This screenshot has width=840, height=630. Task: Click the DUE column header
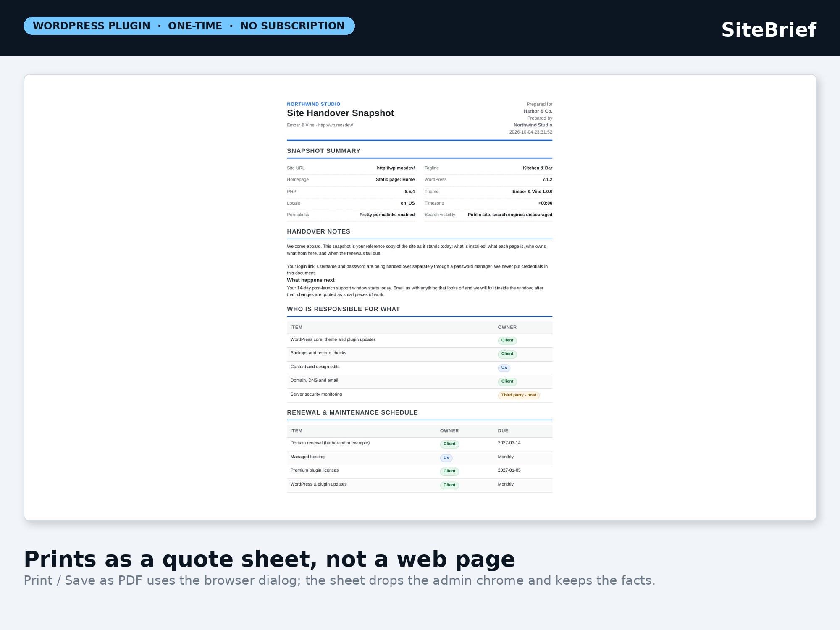(x=503, y=431)
